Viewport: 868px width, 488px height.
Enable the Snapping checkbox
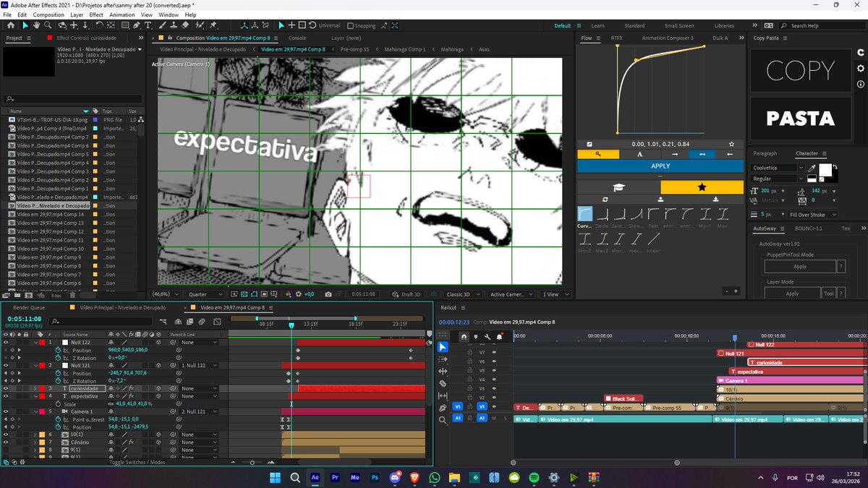349,25
